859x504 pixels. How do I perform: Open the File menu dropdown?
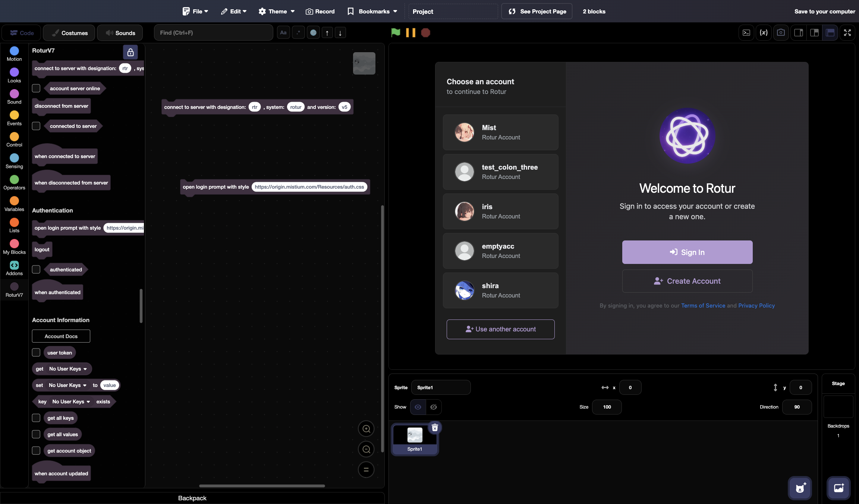(195, 12)
